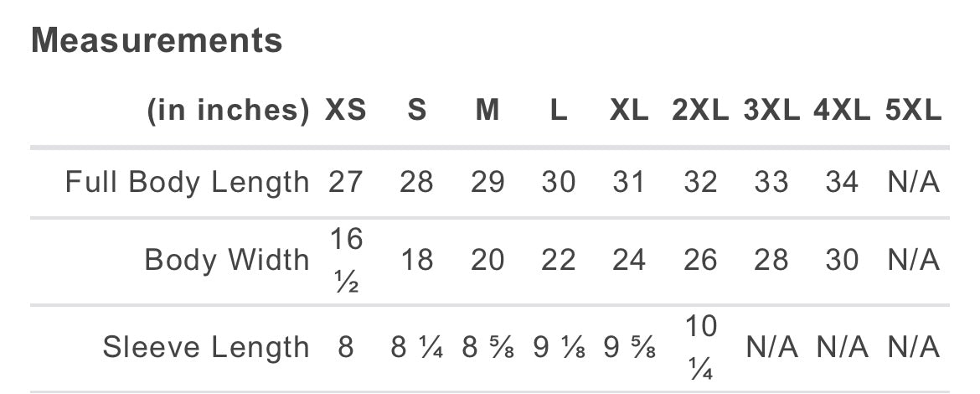980x394 pixels.
Task: Select the S sleeve length 8 ¼ value
Action: point(417,347)
